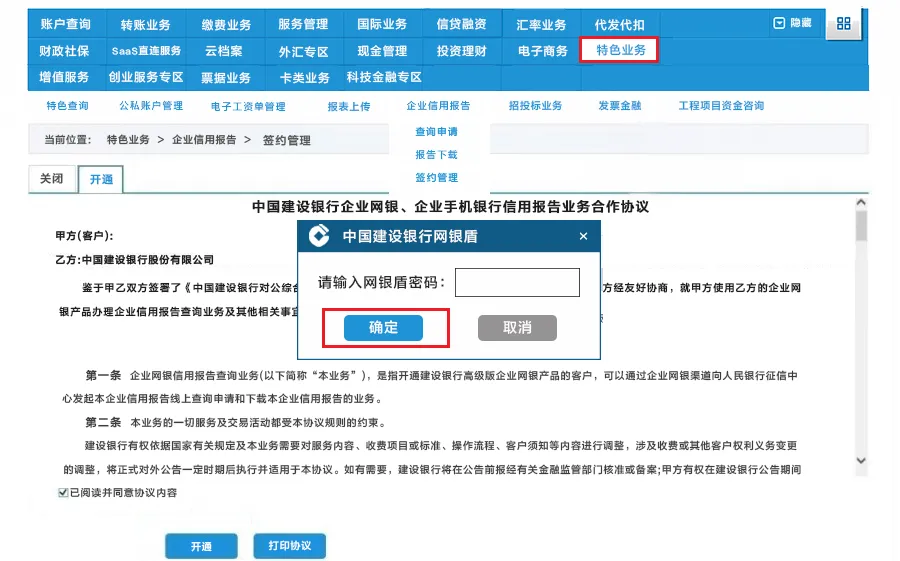
Task: Open 电子商务 menu
Action: (542, 51)
